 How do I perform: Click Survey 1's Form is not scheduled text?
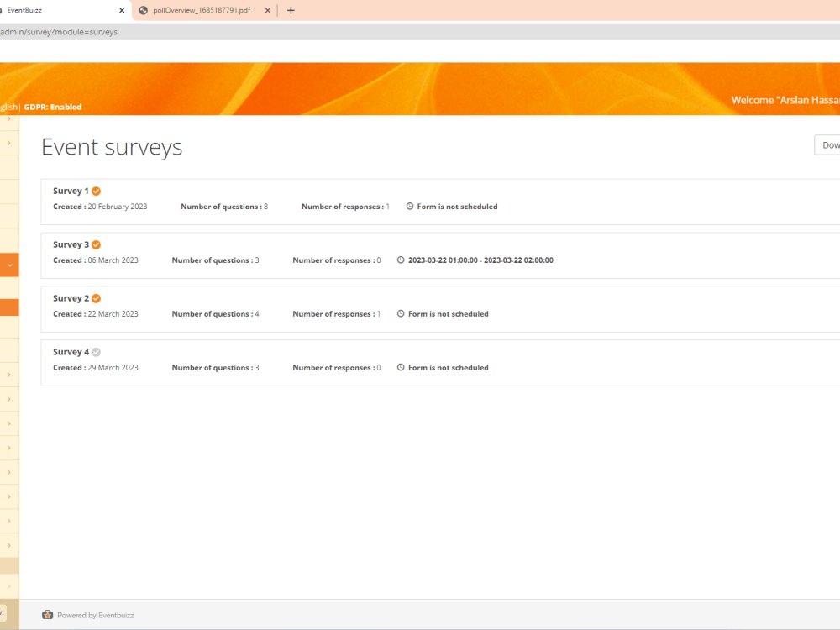point(457,207)
